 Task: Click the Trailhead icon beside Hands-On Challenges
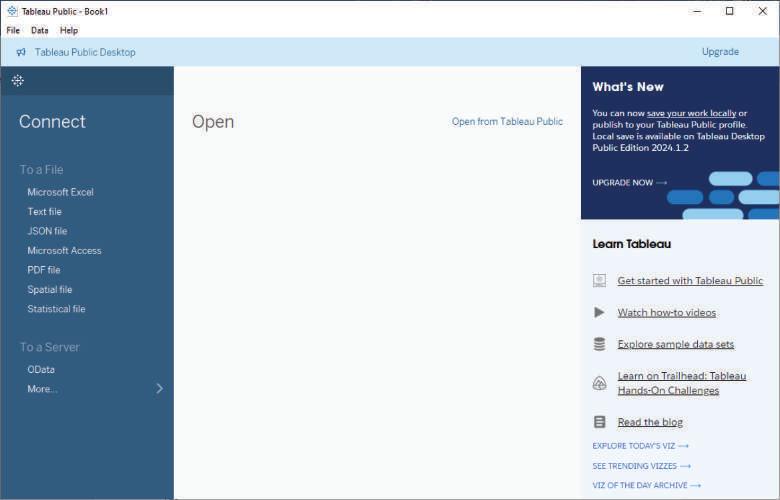point(599,383)
